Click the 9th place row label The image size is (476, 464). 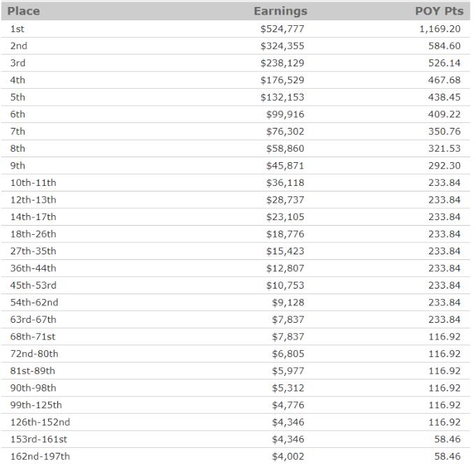[x=17, y=166]
